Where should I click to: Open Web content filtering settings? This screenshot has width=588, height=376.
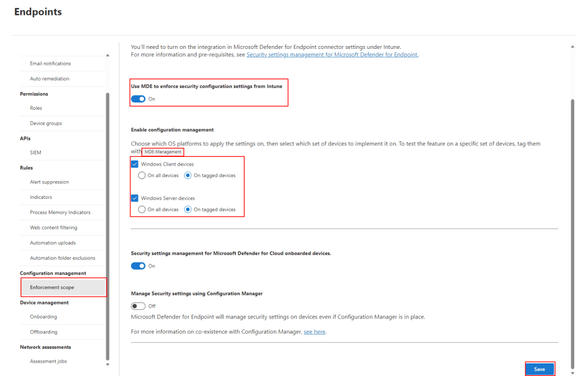53,228
